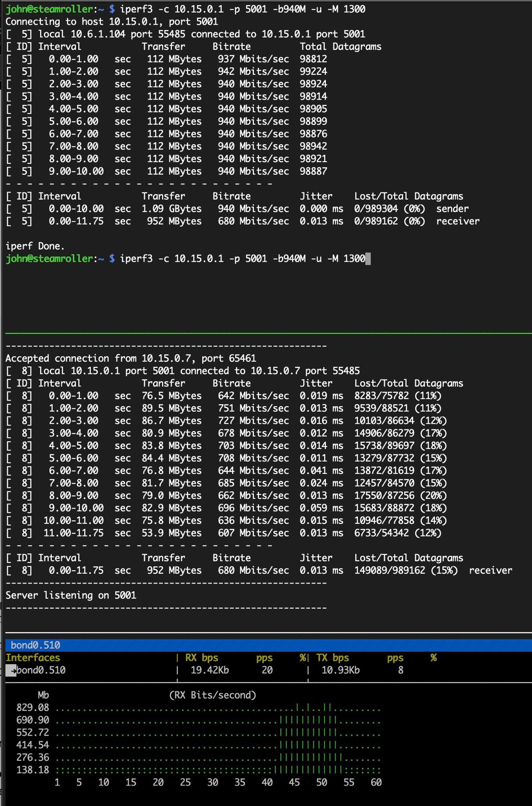Click the Total Datagrams column header

coord(340,46)
